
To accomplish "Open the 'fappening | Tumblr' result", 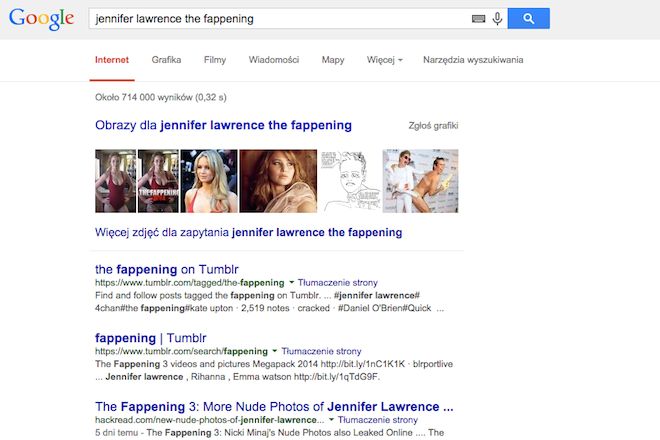I will click(151, 338).
